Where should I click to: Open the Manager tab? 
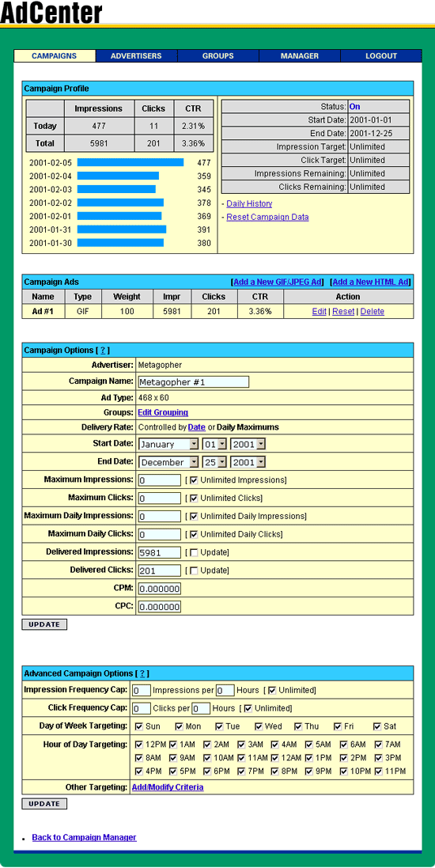pyautogui.click(x=300, y=56)
